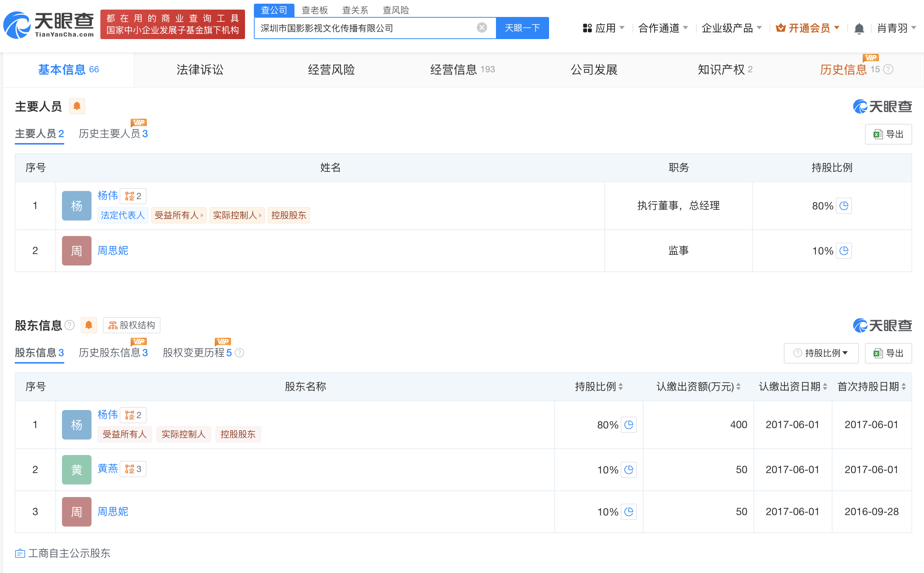
Task: Click 实际控制人 tag in shareholder row
Action: pyautogui.click(x=183, y=434)
